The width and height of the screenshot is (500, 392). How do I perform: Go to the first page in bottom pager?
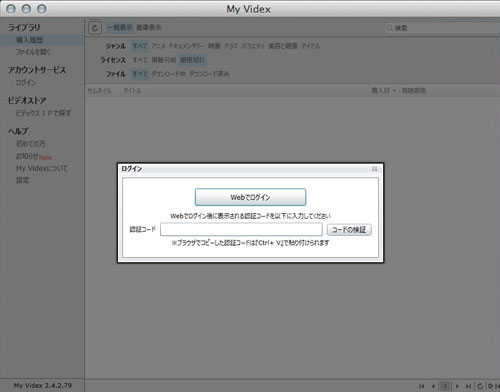click(422, 386)
